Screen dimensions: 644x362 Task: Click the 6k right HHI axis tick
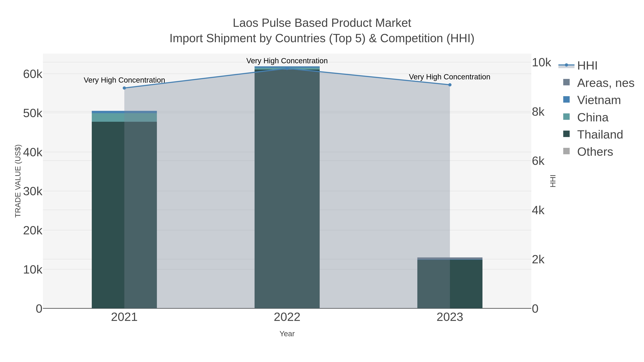pyautogui.click(x=538, y=161)
